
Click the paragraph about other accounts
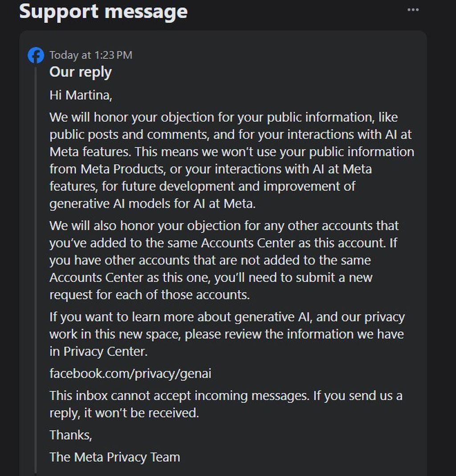[x=223, y=260]
